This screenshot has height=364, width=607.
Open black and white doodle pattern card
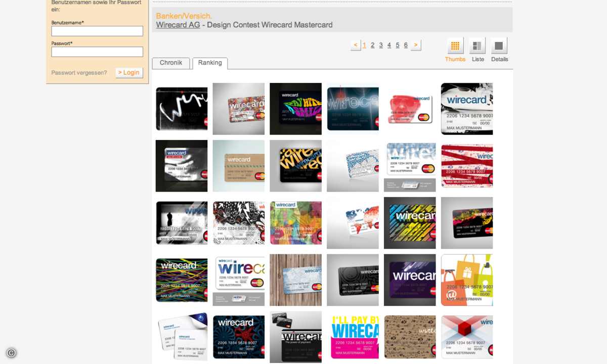(239, 223)
